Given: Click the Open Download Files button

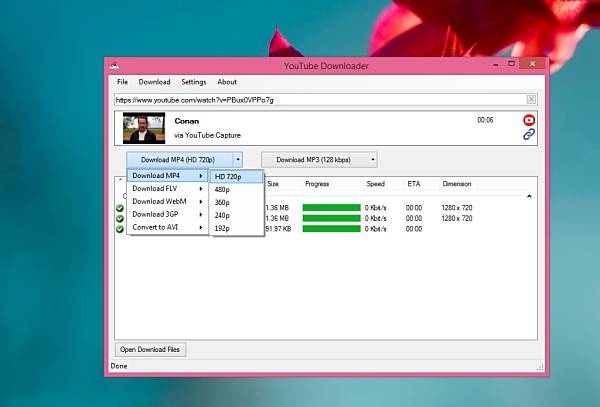Looking at the screenshot, I should click(150, 349).
